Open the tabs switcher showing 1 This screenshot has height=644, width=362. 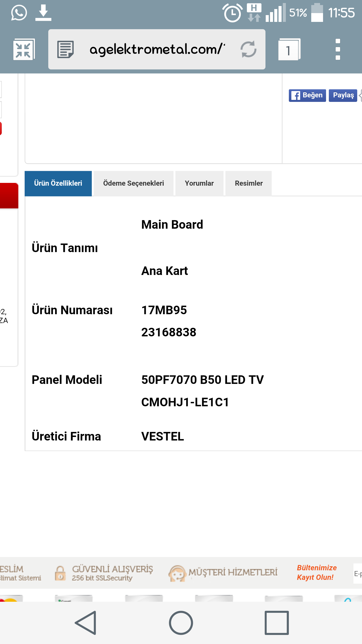click(289, 49)
